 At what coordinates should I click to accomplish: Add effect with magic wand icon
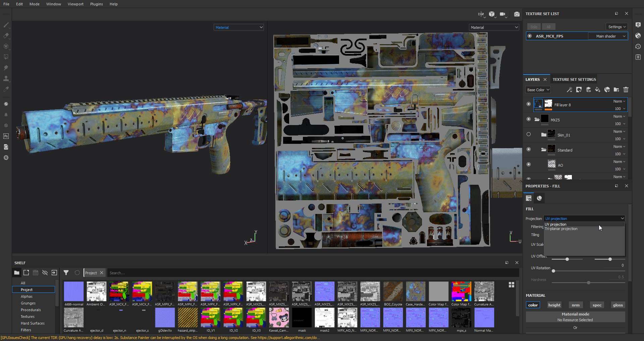coord(569,90)
